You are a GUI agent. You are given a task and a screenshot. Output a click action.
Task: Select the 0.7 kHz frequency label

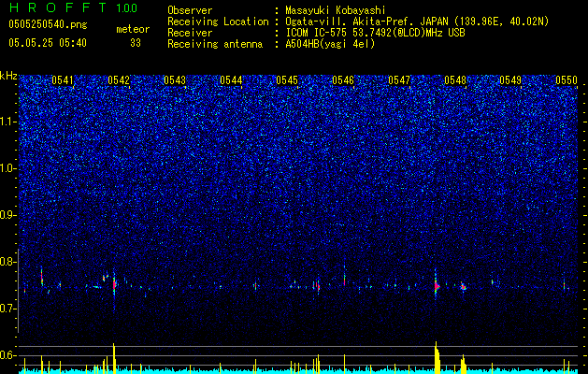tap(7, 309)
